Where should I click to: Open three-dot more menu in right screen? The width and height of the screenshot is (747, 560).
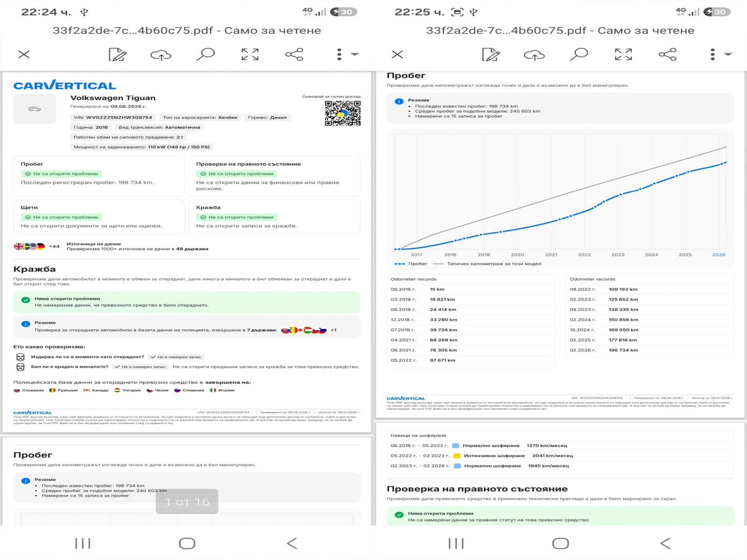[x=712, y=54]
